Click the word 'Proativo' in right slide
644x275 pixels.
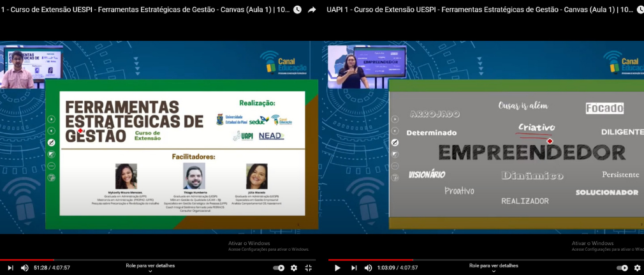459,191
